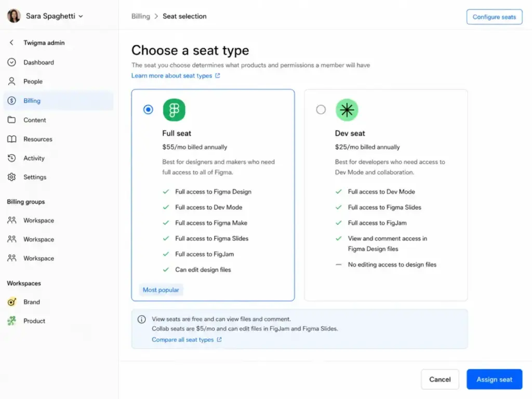Click the Sara Spaghetti profile avatar
This screenshot has width=532, height=399.
tap(14, 16)
